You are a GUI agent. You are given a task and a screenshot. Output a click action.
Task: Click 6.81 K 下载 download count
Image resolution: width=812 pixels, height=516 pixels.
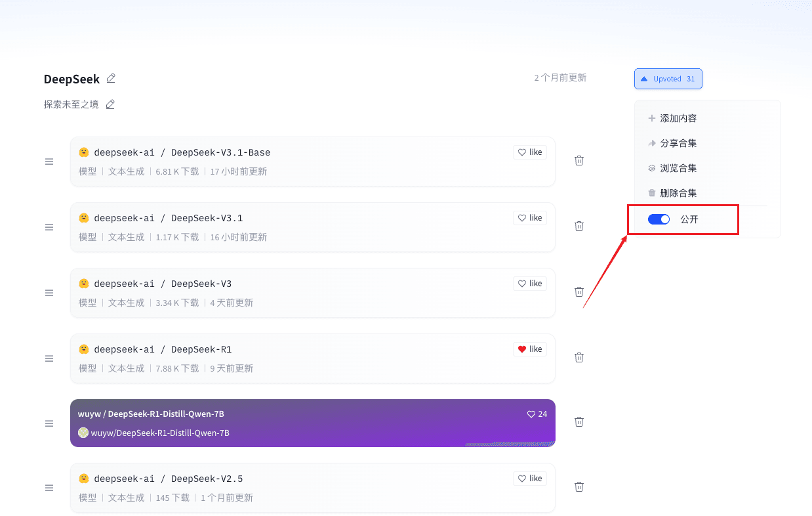tap(177, 171)
